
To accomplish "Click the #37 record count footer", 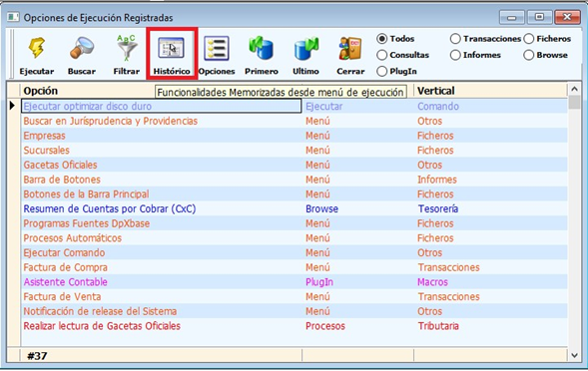I will coord(37,356).
